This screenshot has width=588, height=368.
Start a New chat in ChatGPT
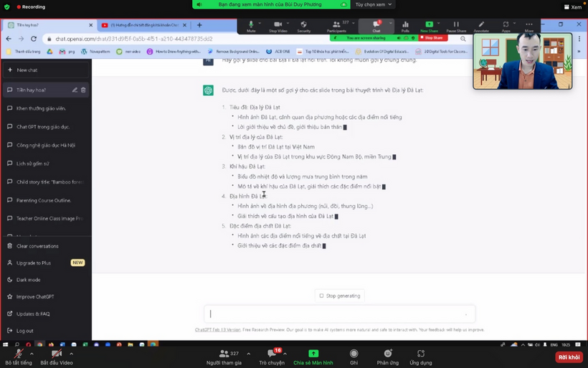tap(46, 70)
